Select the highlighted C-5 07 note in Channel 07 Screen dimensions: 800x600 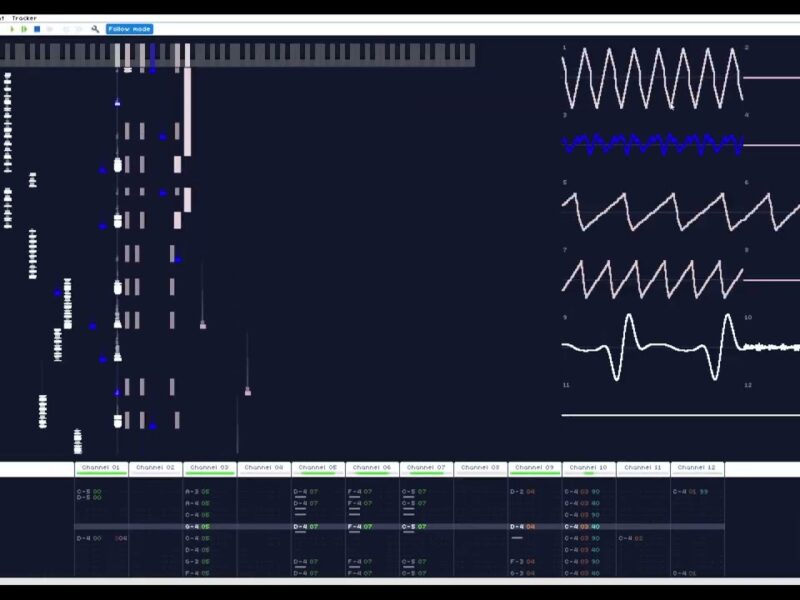(414, 527)
